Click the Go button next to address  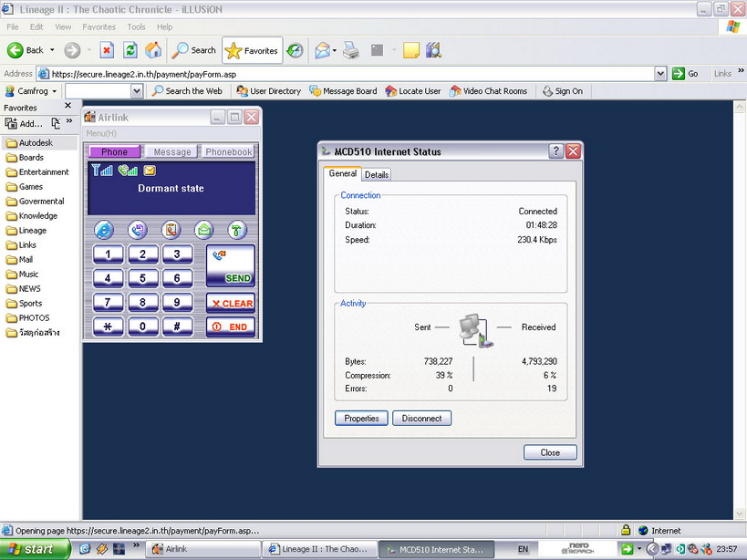pos(685,74)
